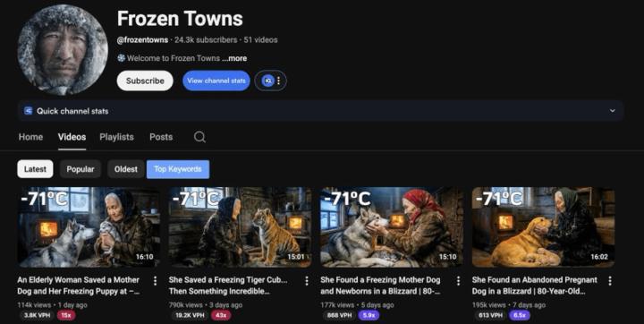Viewport: 644px width, 324px height.
Task: Click '177k views · 5 days ago' text
Action: tap(357, 305)
